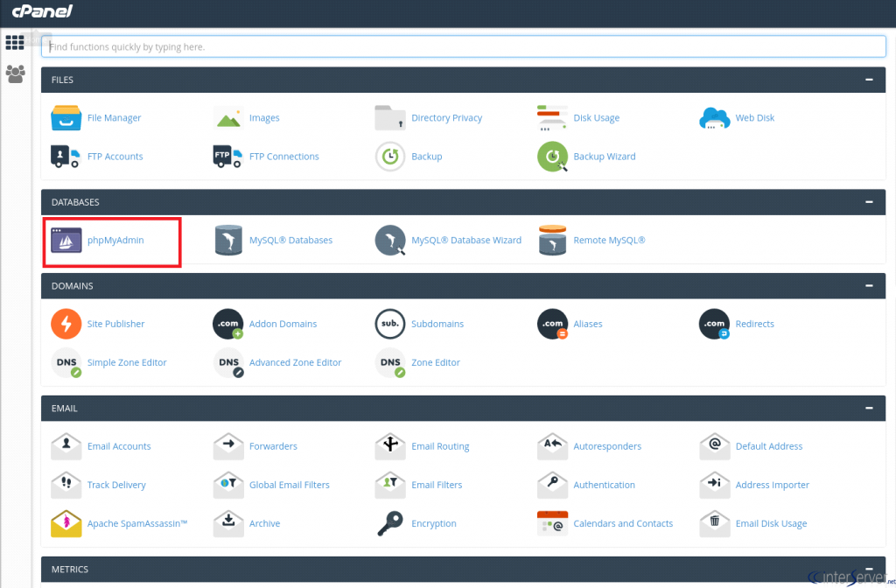Open the Backup Wizard green icon
The width and height of the screenshot is (896, 588).
pyautogui.click(x=552, y=157)
